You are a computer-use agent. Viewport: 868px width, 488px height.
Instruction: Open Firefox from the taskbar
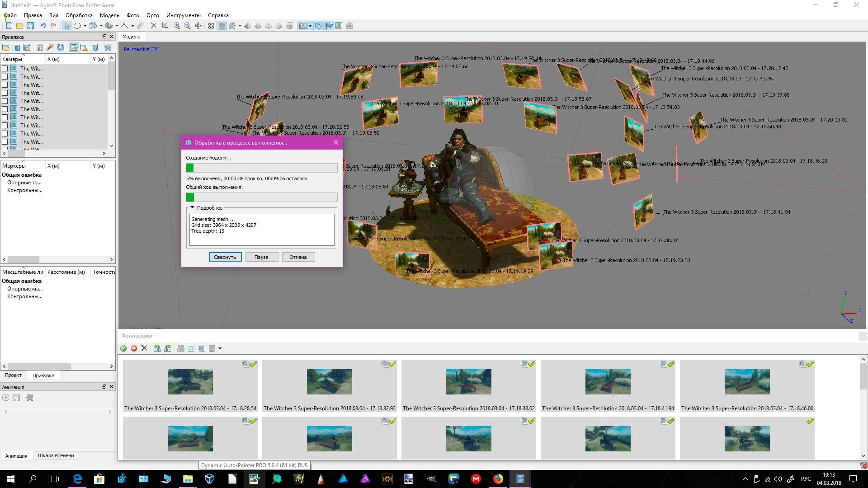point(498,479)
